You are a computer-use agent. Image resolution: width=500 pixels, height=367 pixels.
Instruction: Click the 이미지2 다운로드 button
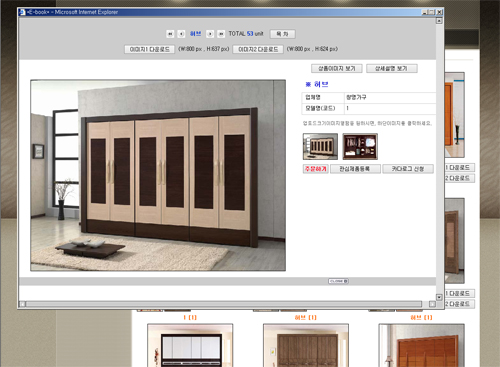click(x=258, y=49)
